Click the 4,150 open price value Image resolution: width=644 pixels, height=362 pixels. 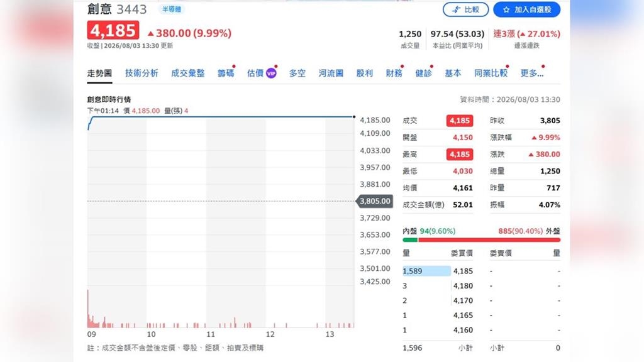click(462, 138)
